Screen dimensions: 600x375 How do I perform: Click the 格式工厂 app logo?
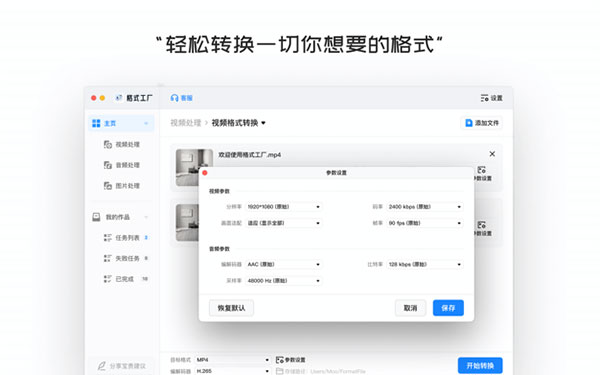point(119,98)
